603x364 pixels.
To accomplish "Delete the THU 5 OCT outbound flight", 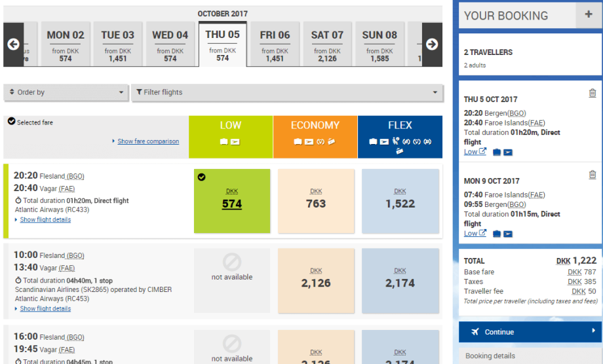I will click(x=593, y=94).
